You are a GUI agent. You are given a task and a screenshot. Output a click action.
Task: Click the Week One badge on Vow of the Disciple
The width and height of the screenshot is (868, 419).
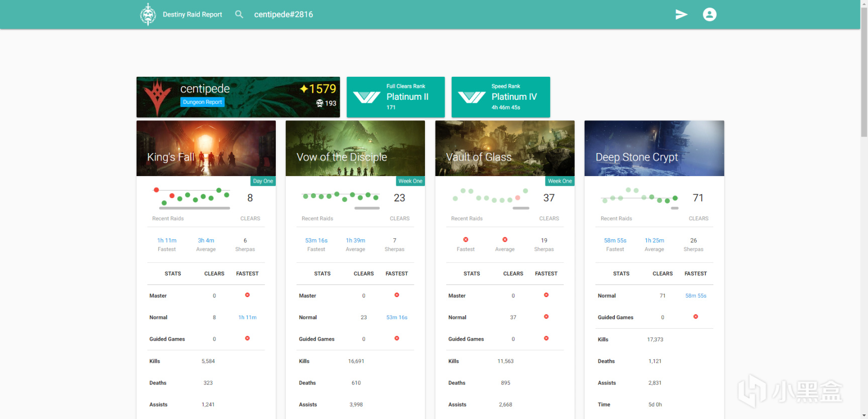(410, 181)
